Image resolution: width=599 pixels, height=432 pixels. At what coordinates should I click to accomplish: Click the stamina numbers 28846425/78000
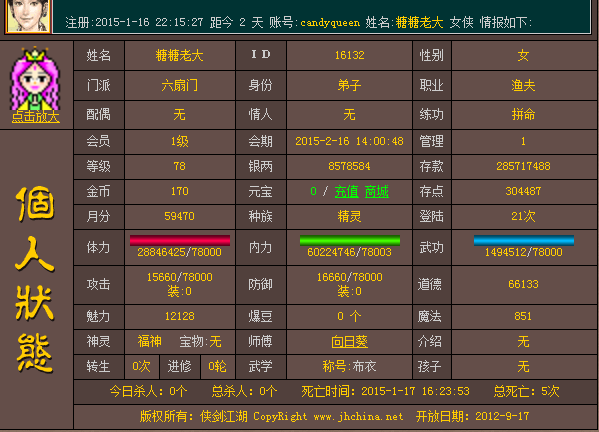(x=180, y=252)
